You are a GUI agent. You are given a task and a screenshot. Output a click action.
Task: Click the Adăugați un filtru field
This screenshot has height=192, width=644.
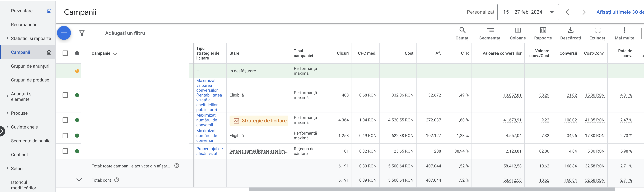pyautogui.click(x=125, y=33)
